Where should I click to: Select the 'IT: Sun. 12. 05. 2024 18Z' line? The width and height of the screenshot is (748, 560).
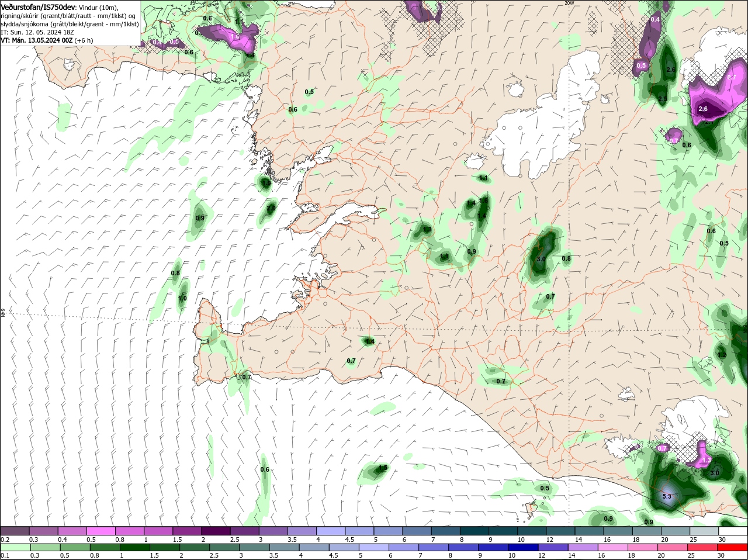(x=37, y=32)
